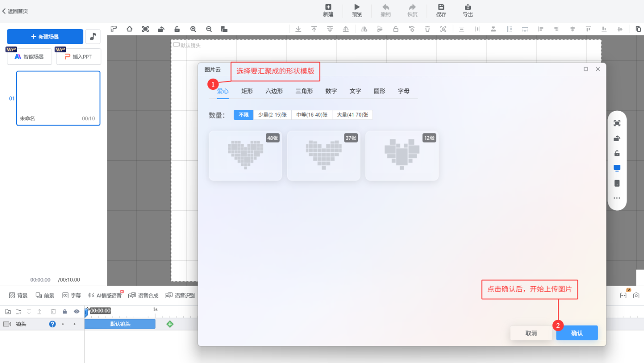Toggle the eye visibility icon in timeline

[x=76, y=312]
